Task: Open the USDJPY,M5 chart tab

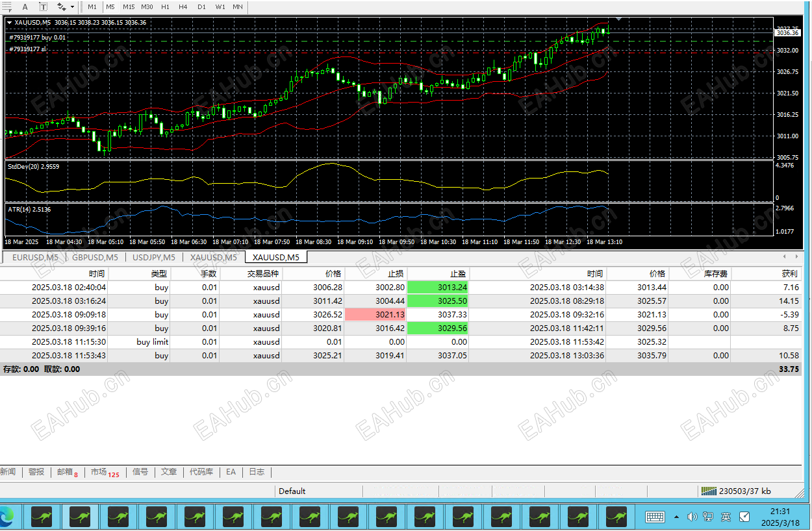Action: tap(153, 257)
